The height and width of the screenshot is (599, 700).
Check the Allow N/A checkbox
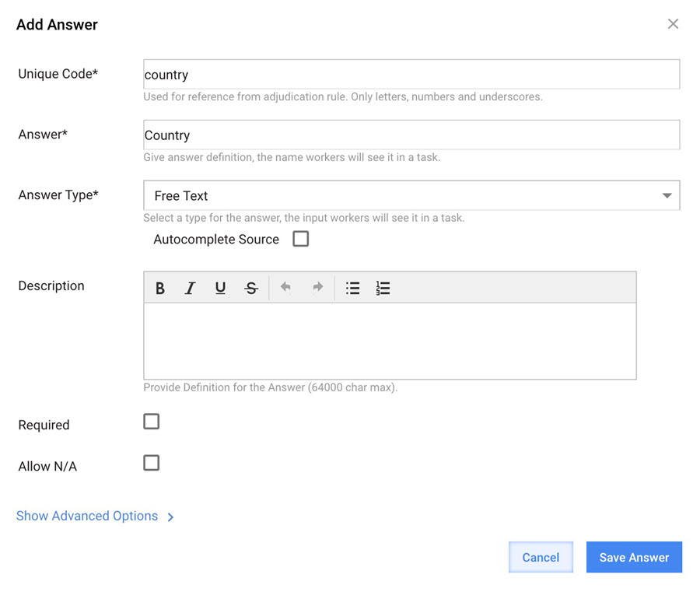[152, 463]
